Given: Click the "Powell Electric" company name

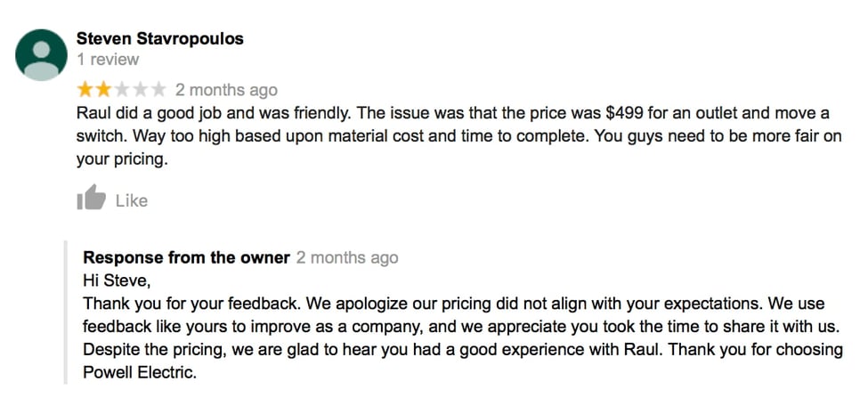Looking at the screenshot, I should [139, 371].
